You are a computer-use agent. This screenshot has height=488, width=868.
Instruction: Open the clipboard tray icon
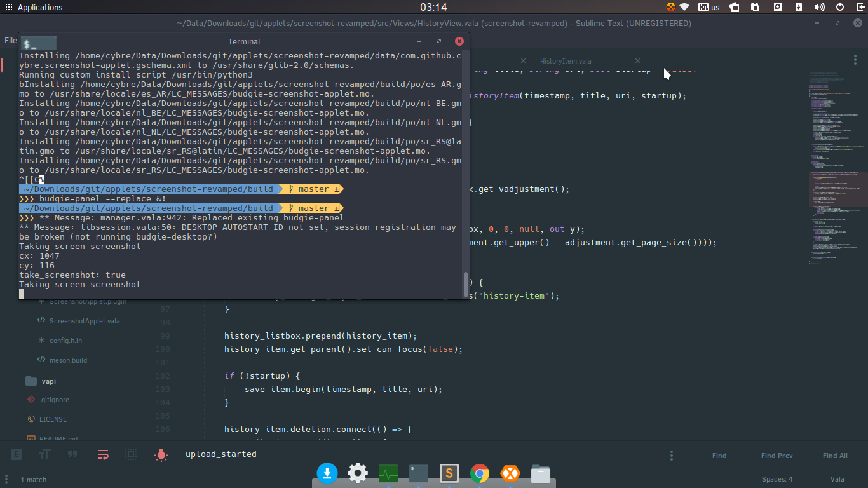(x=755, y=8)
